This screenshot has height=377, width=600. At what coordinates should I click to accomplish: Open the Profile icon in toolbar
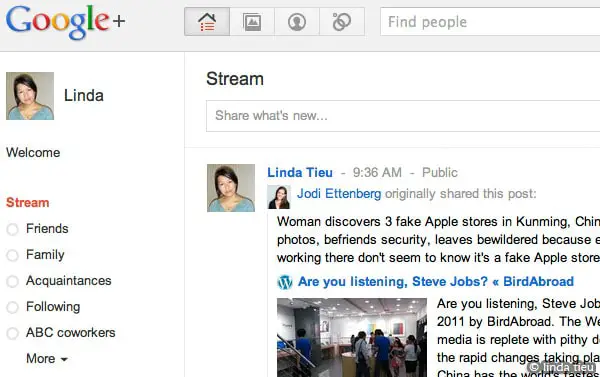[x=297, y=22]
